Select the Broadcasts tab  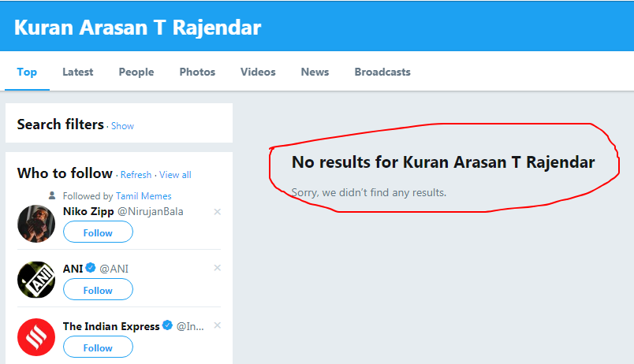click(382, 72)
